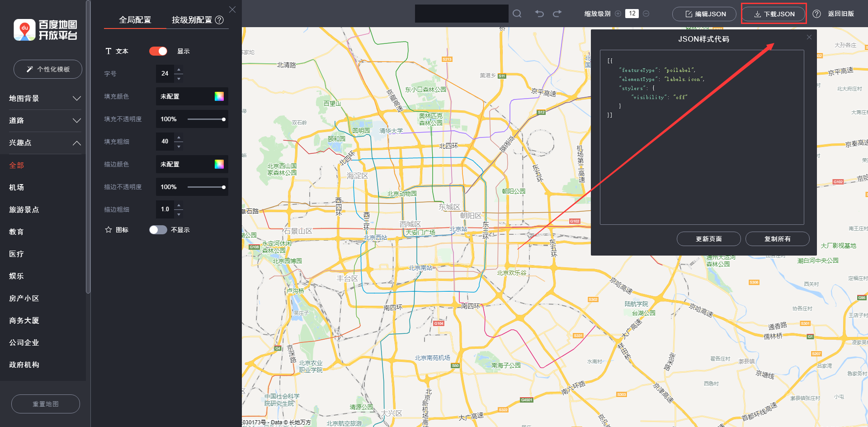Image resolution: width=868 pixels, height=427 pixels.
Task: Click the 复制所有 button
Action: point(777,239)
